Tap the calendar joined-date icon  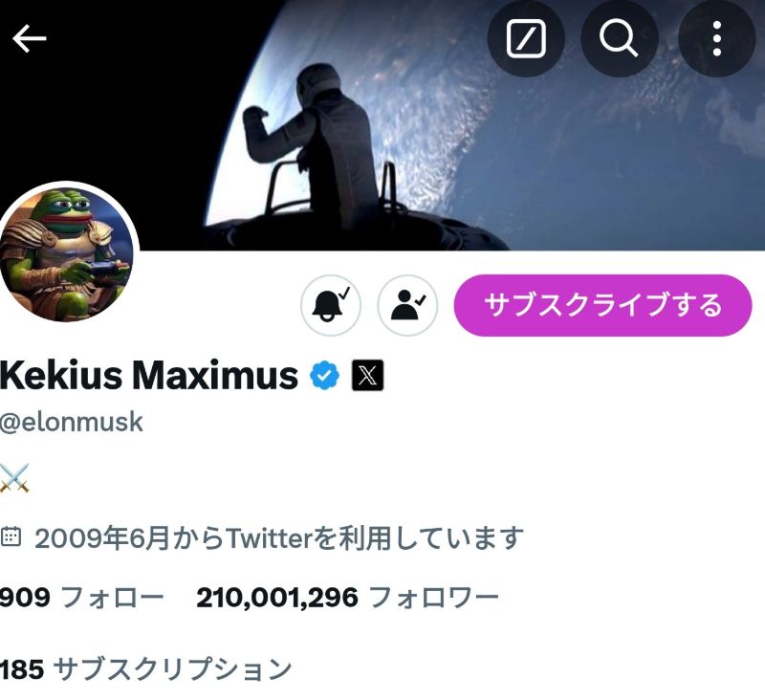click(11, 536)
